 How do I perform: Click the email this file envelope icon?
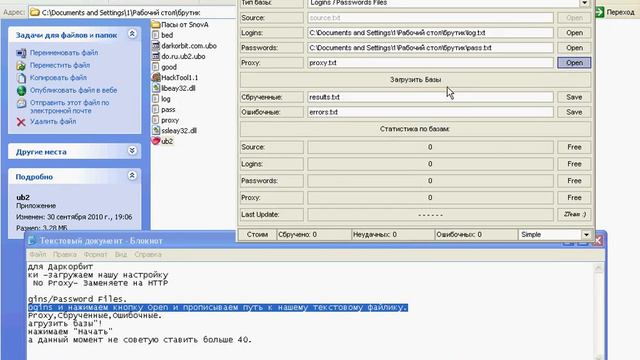pos(21,103)
